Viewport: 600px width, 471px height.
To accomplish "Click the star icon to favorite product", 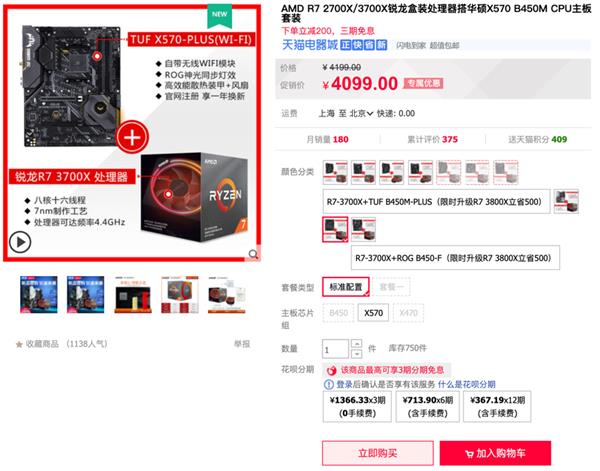I will (19, 344).
